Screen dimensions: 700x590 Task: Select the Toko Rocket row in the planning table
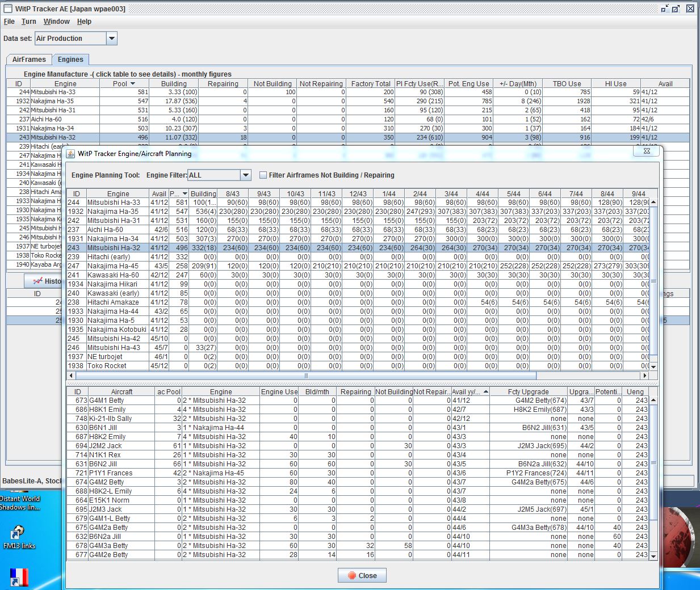click(358, 366)
